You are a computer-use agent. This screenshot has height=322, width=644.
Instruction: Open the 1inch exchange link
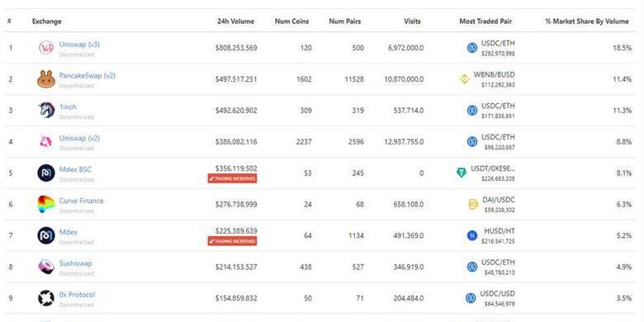[x=68, y=107]
